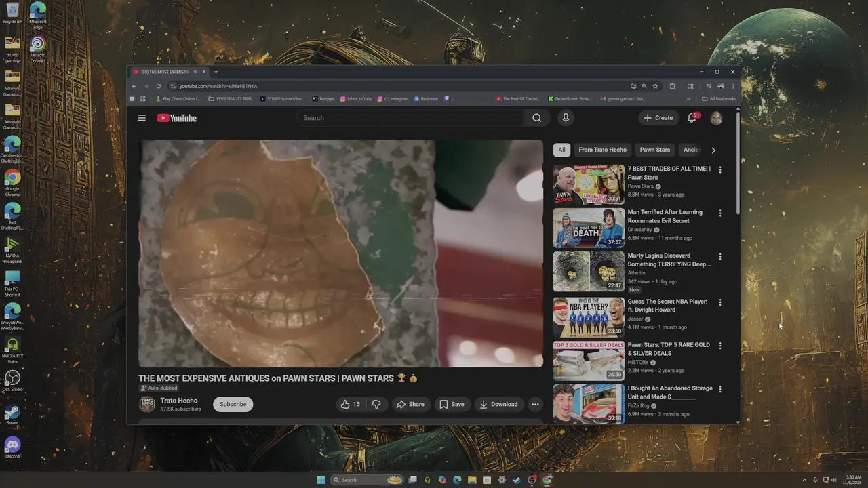Expand hidden bookmarks overflow chevron
Screen dimensions: 868x488
[x=688, y=99]
